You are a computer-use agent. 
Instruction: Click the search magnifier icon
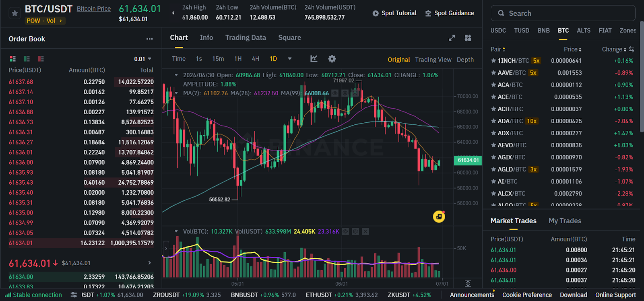click(x=501, y=13)
